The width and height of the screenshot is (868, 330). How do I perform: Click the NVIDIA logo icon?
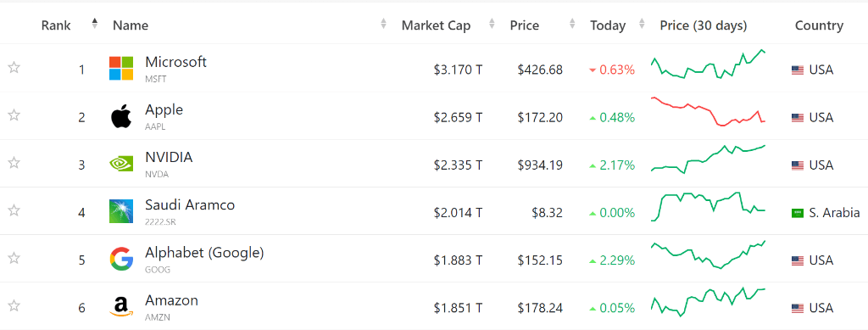pyautogui.click(x=121, y=164)
